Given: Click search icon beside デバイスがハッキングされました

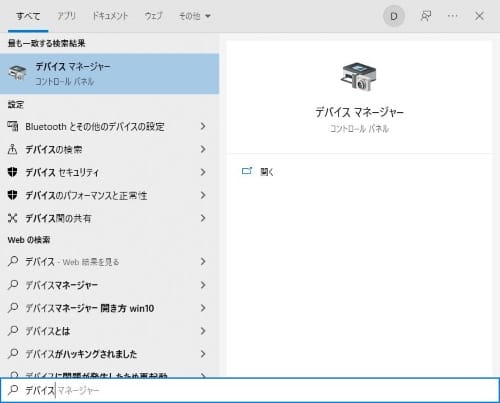Looking at the screenshot, I should [13, 353].
